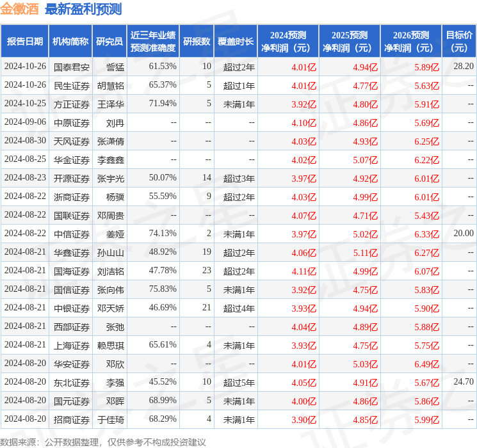The image size is (477, 448).
Task: Click accuracy value 74.13%
Action: click(x=163, y=233)
